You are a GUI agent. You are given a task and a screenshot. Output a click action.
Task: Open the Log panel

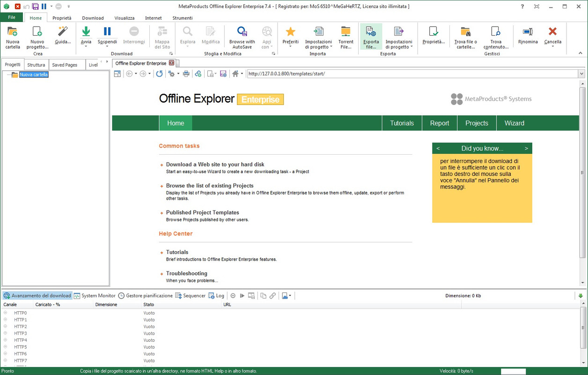click(x=216, y=296)
